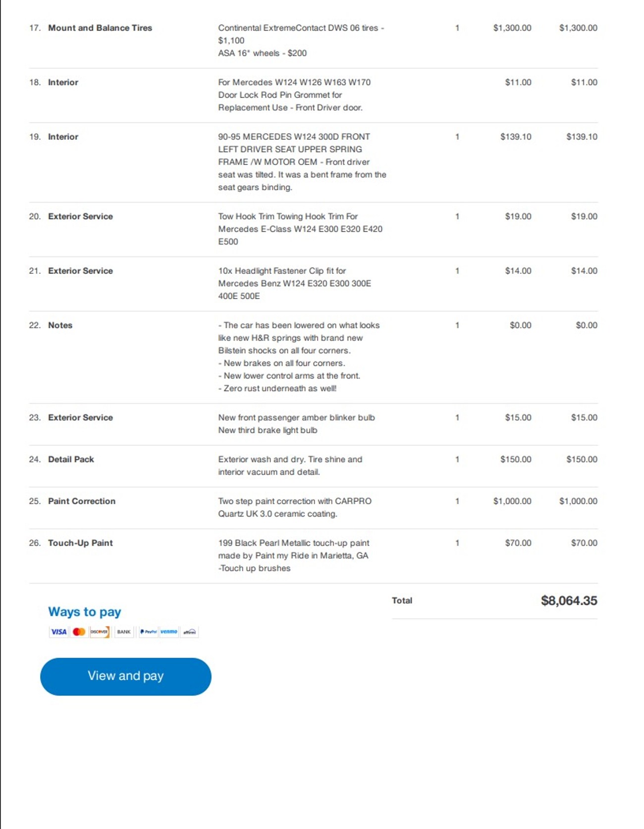Click the $139.10 unit price for seat frame
The width and height of the screenshot is (644, 829).
click(x=515, y=137)
